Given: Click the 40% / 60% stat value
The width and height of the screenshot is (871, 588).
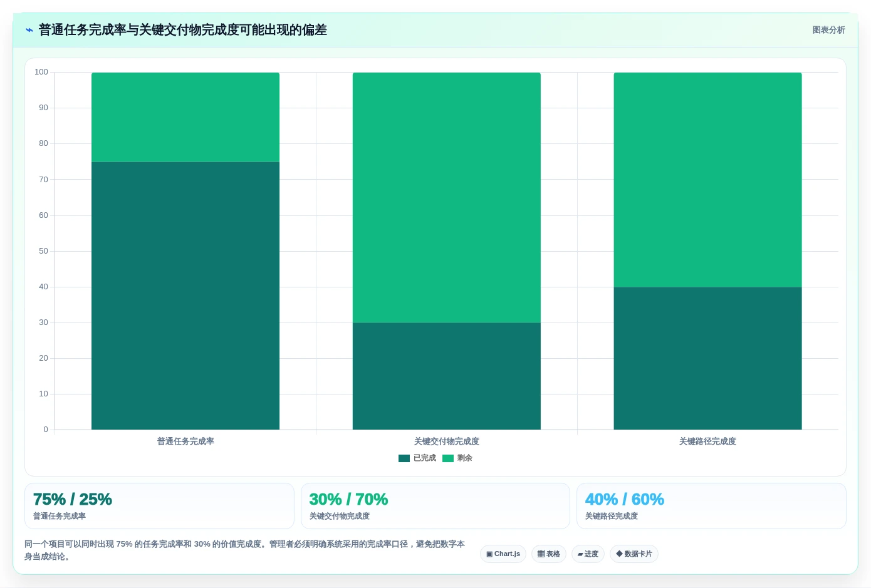Looking at the screenshot, I should (x=625, y=500).
